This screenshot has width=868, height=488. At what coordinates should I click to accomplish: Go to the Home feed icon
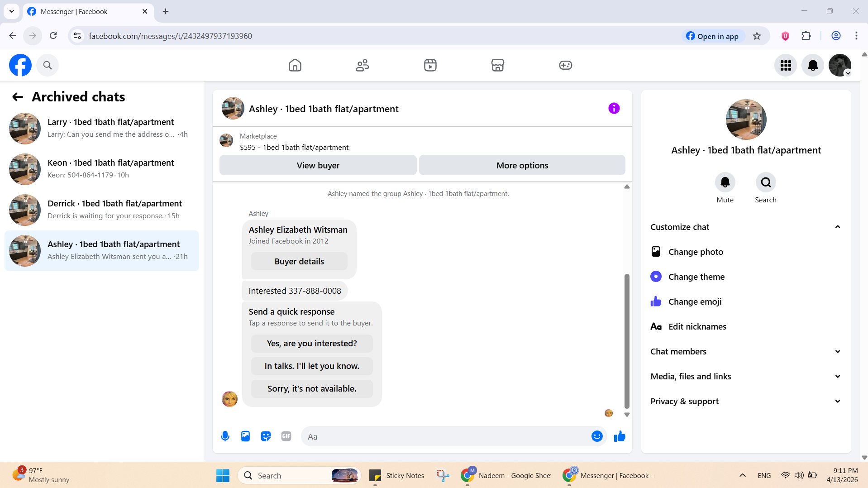[295, 65]
